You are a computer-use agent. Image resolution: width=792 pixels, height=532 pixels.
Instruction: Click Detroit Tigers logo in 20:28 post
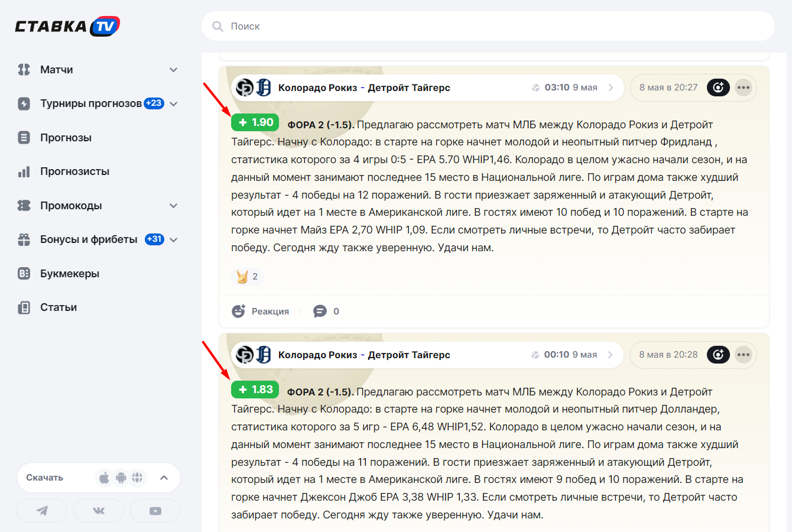(x=264, y=355)
